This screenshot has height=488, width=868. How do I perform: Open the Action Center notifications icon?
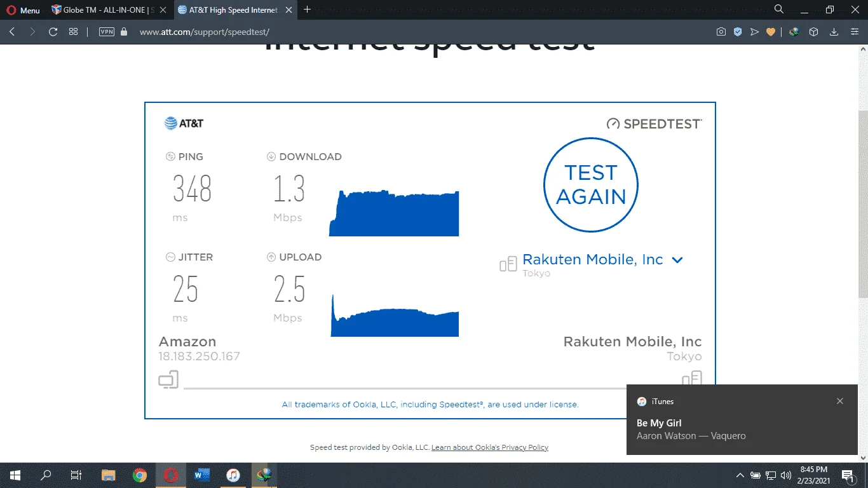pyautogui.click(x=847, y=475)
